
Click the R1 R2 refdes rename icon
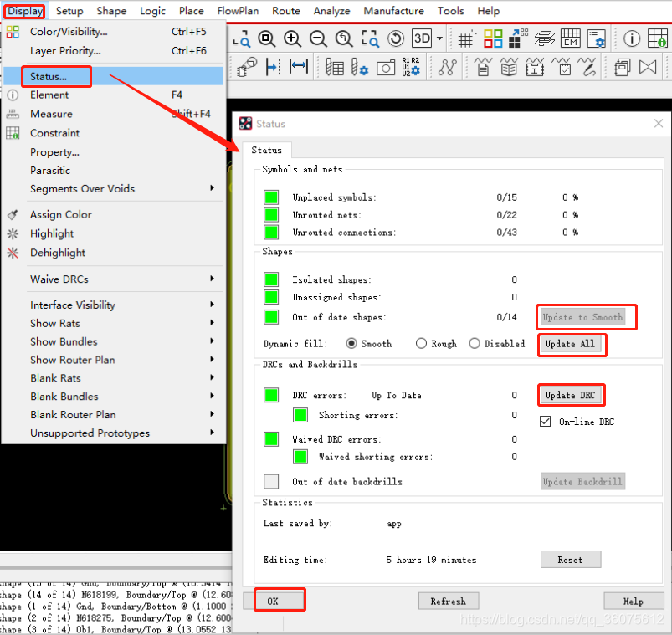(411, 66)
